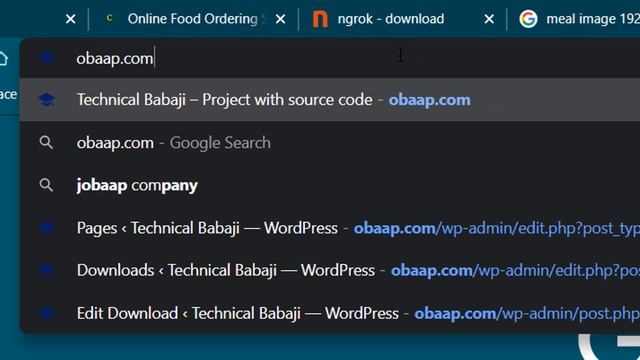The width and height of the screenshot is (640, 360).
Task: Click graduation cap icon of Technical Babaji suggestion
Action: coord(47,100)
